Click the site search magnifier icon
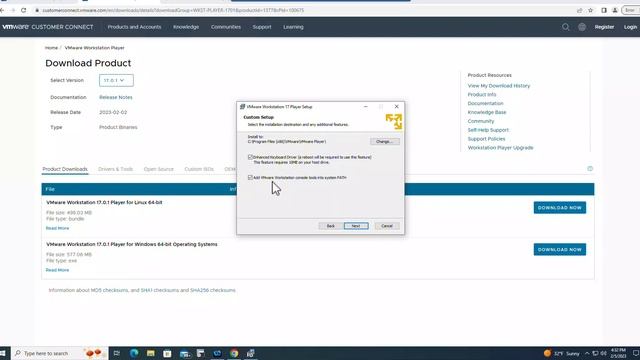 565,27
